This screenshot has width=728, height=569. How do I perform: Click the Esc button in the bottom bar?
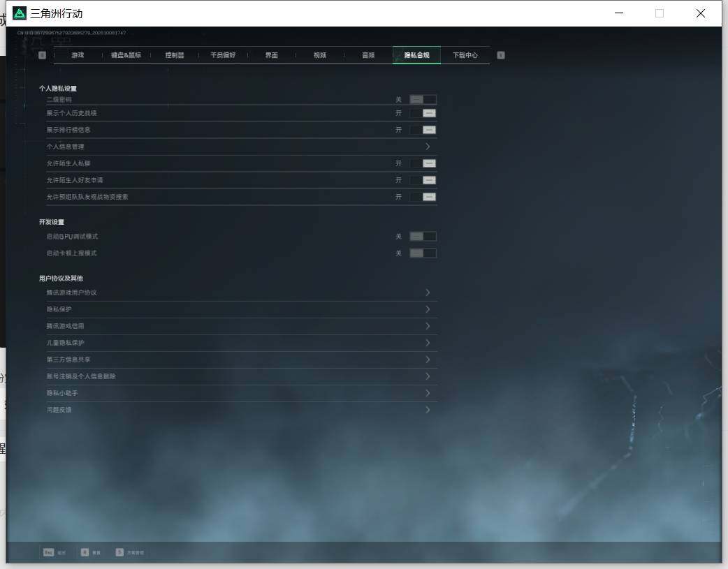coord(49,552)
